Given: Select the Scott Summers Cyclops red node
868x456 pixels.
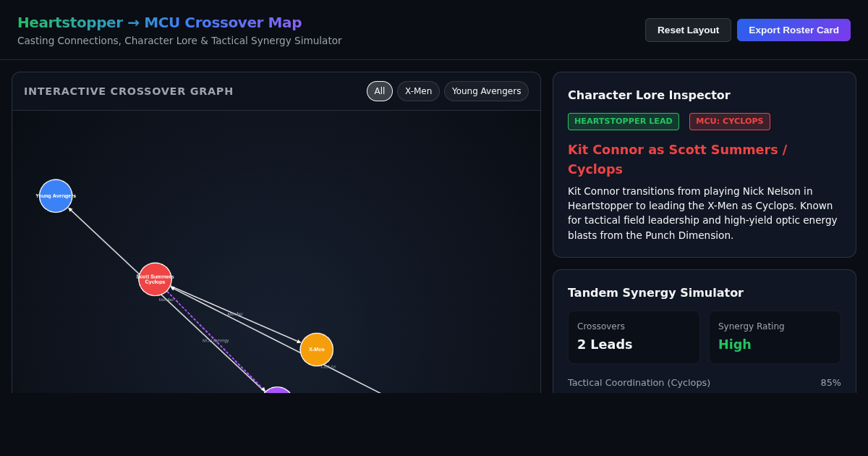Looking at the screenshot, I should coord(155,279).
